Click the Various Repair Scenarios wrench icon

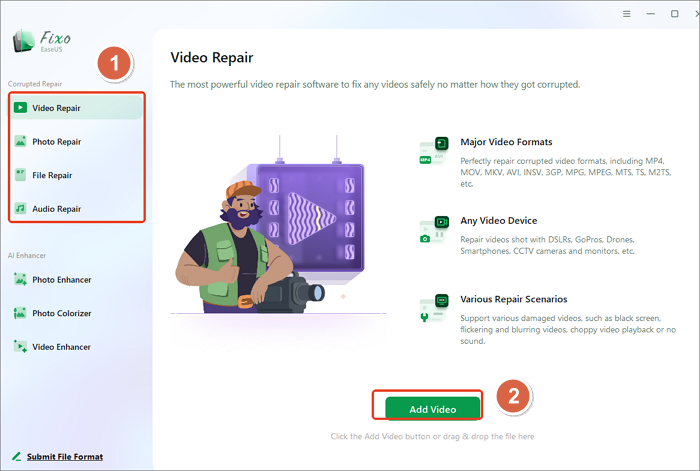434,308
